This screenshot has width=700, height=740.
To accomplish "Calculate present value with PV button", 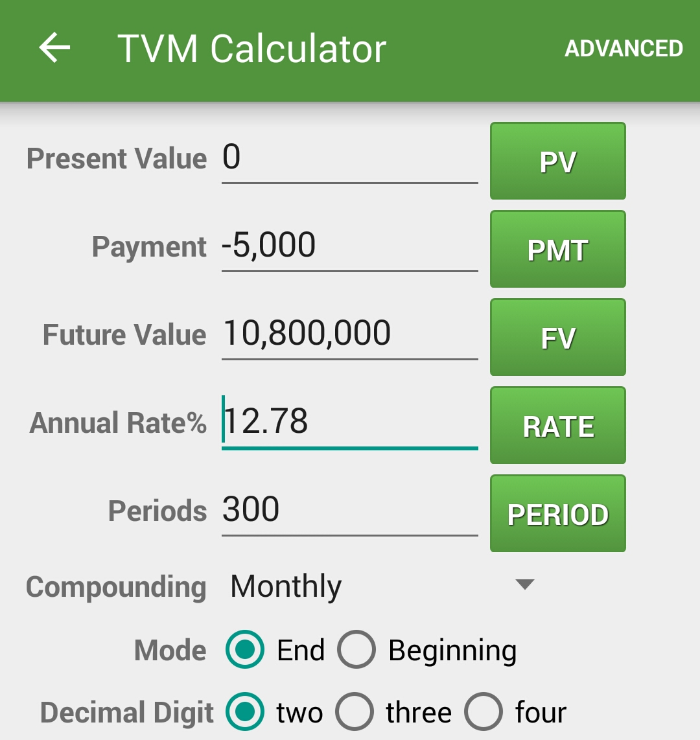I will (558, 161).
